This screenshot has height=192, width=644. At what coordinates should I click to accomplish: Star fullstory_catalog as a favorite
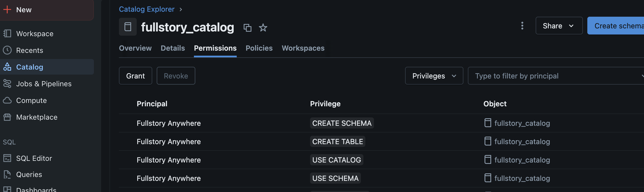263,28
